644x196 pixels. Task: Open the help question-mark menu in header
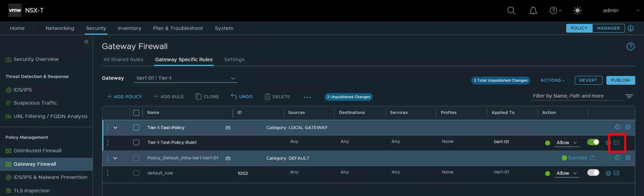click(x=555, y=11)
